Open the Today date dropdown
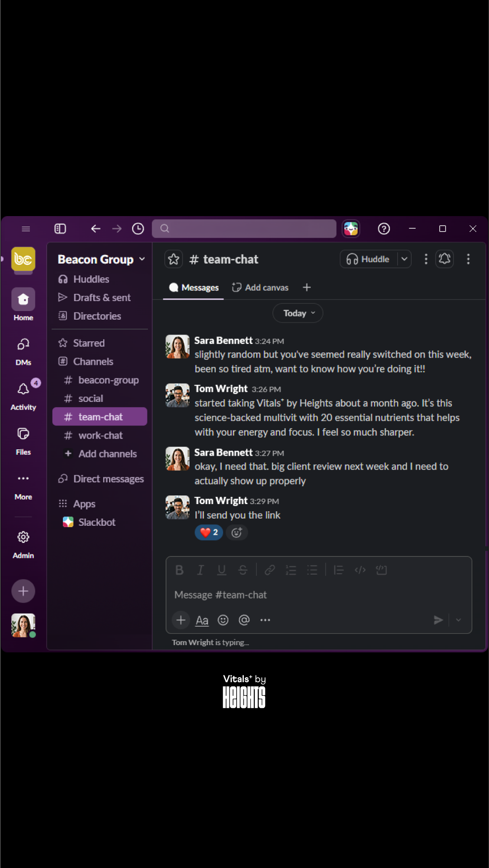This screenshot has width=489, height=868. point(298,313)
